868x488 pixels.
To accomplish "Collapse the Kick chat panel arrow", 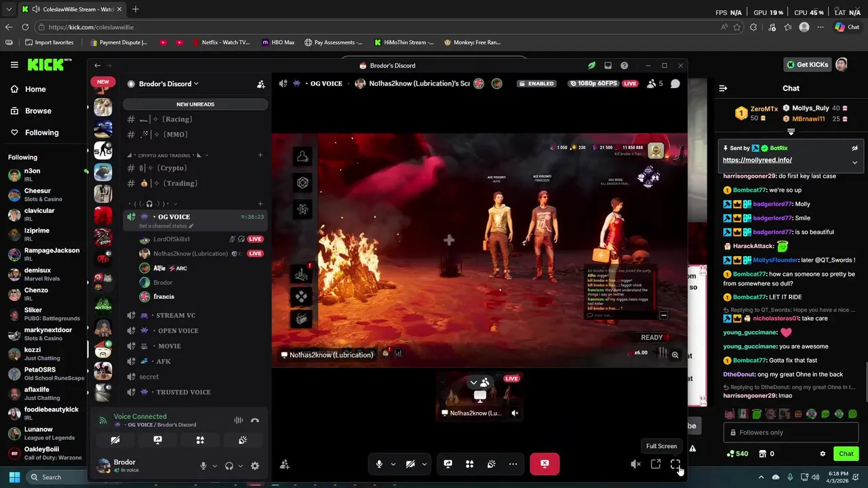I will [723, 88].
